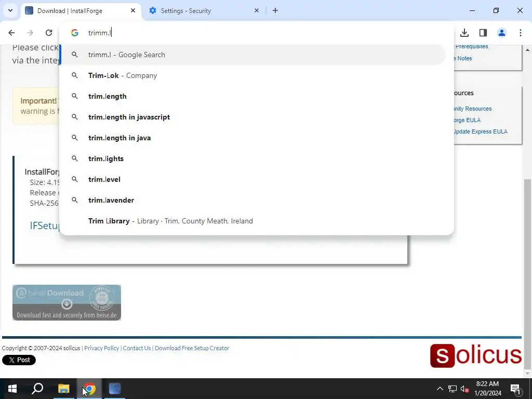
Task: Click the Chrome taskbar icon
Action: (x=89, y=389)
